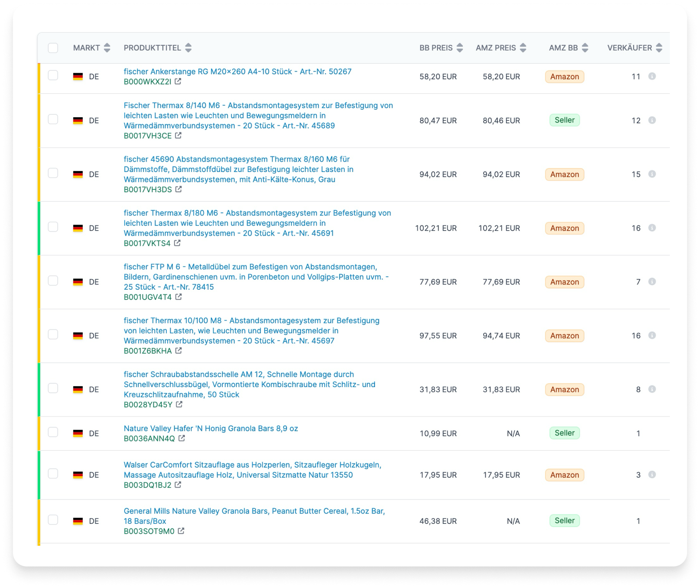Select the Nature Valley Hafer row checkbox
The height and width of the screenshot is (588, 700).
tap(53, 432)
